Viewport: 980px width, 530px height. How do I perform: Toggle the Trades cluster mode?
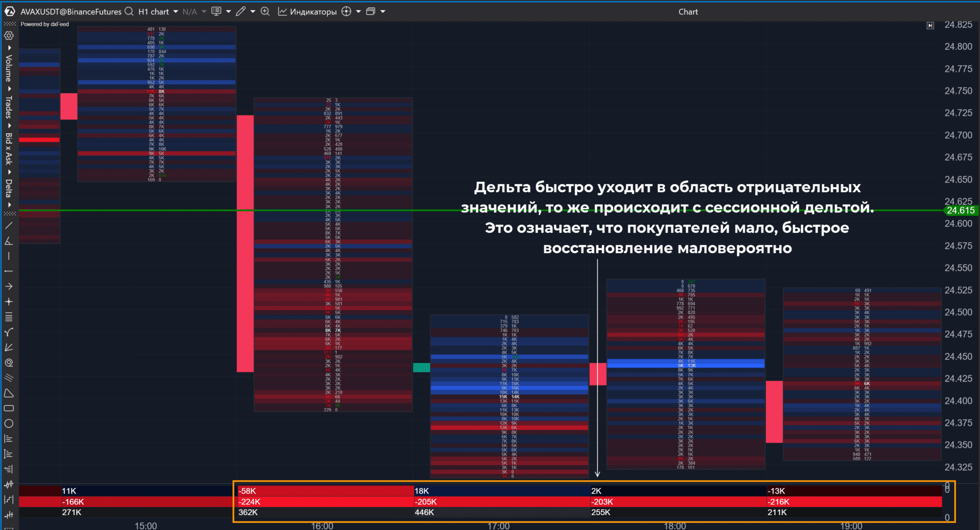tap(9, 107)
